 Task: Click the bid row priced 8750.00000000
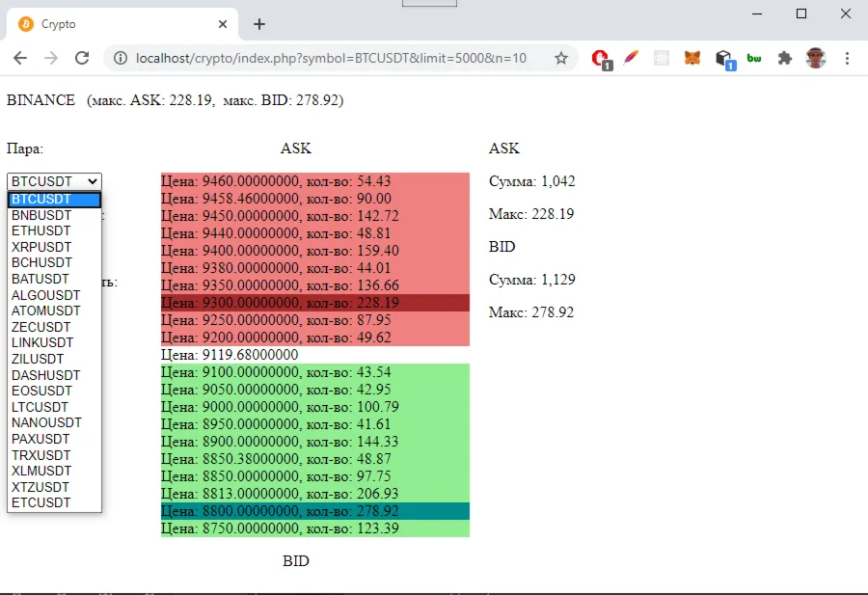(x=315, y=528)
